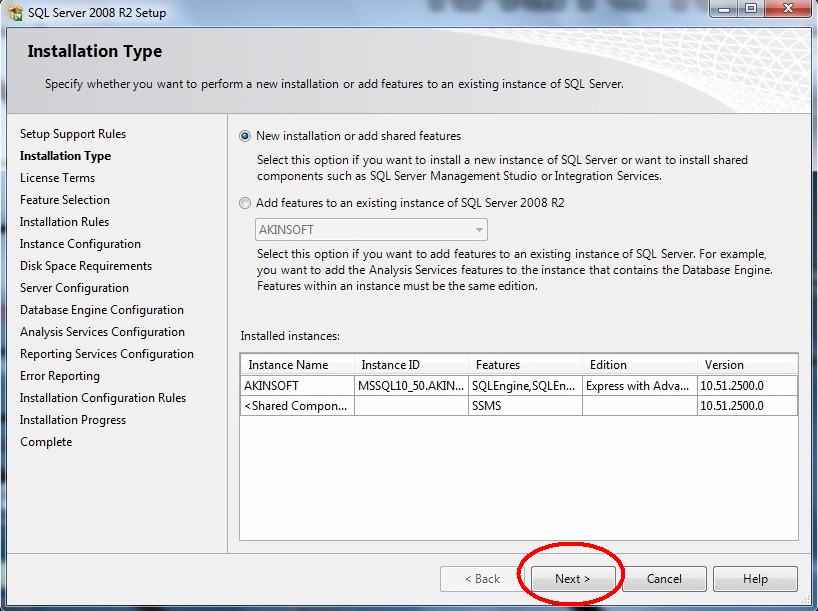Click the Help button
The height and width of the screenshot is (611, 818).
pyautogui.click(x=755, y=579)
